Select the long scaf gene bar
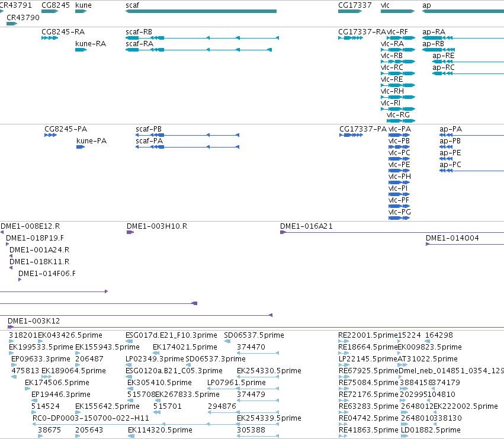The height and width of the screenshot is (439, 504). (x=201, y=11)
